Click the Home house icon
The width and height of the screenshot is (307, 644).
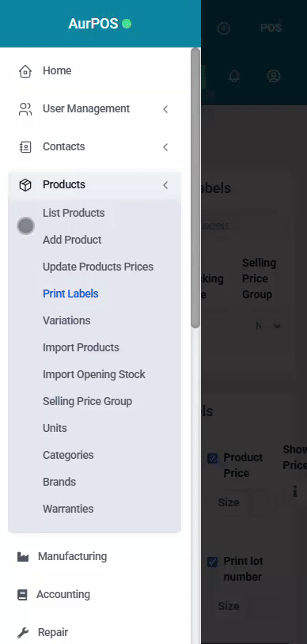click(25, 71)
